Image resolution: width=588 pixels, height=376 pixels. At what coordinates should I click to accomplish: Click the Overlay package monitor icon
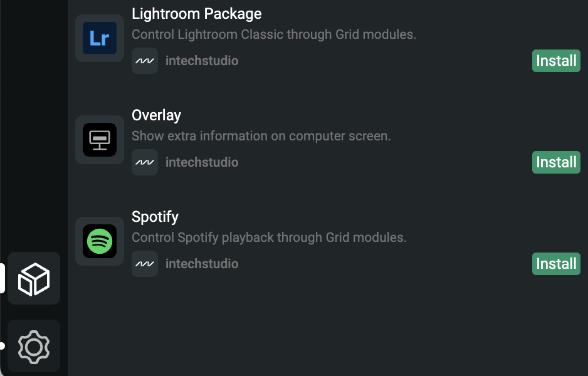[100, 140]
